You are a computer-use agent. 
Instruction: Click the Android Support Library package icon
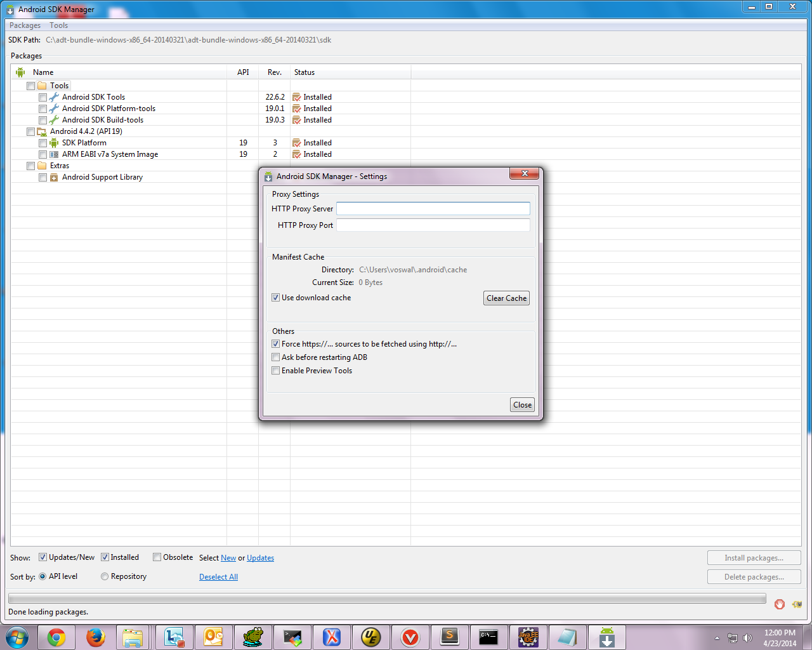(x=54, y=177)
